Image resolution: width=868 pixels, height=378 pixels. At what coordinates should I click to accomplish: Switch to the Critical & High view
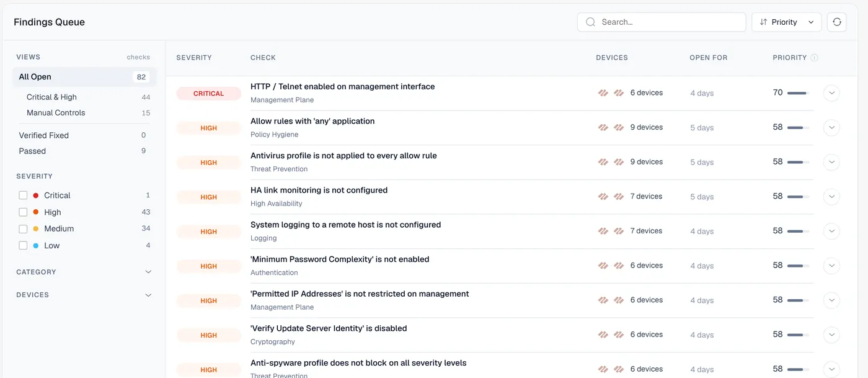(x=84, y=97)
